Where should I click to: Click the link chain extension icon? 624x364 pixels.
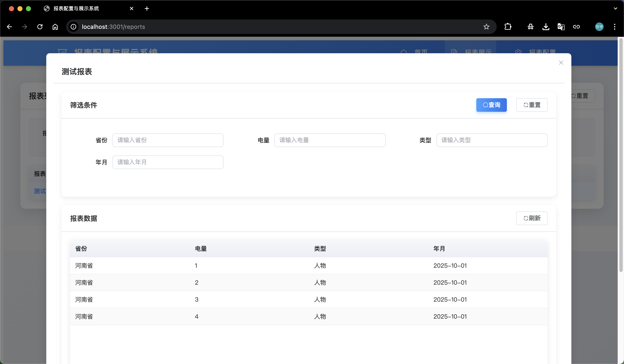tap(576, 27)
